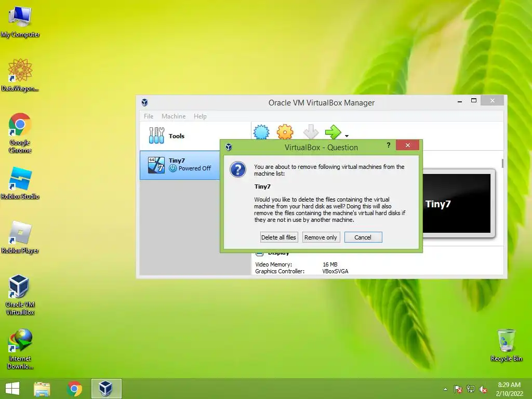Click the grayed Discard down-arrow icon
This screenshot has height=399, width=532.
[311, 132]
